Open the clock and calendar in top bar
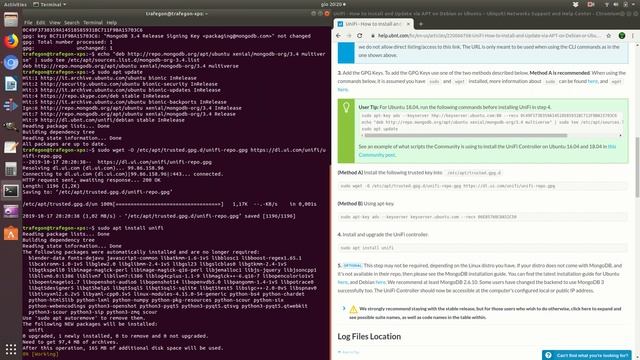Screen dimensions: 640x360 [333, 4]
